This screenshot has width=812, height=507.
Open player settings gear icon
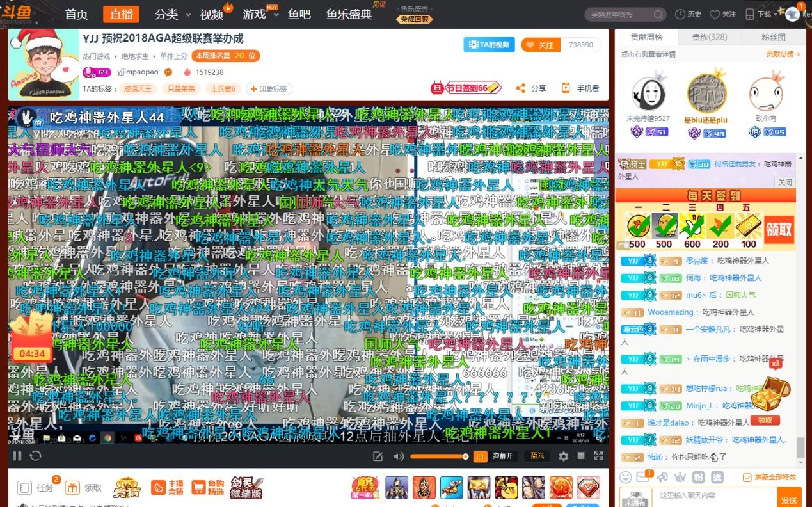coord(563,456)
